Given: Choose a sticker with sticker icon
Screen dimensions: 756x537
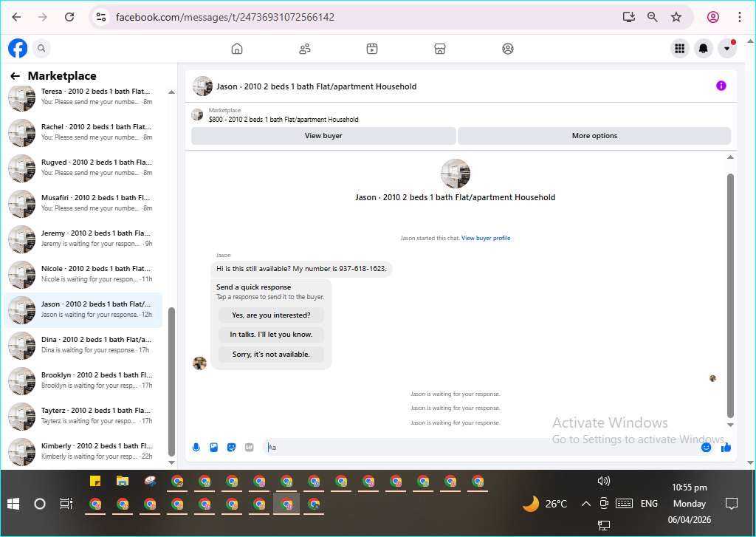Looking at the screenshot, I should pos(232,448).
